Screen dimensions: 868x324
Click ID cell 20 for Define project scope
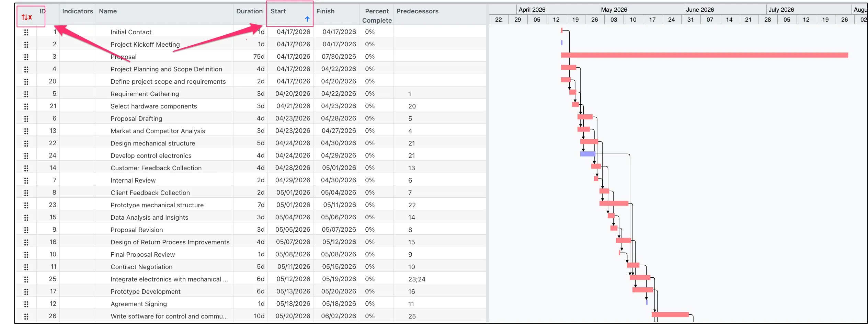[x=52, y=81]
